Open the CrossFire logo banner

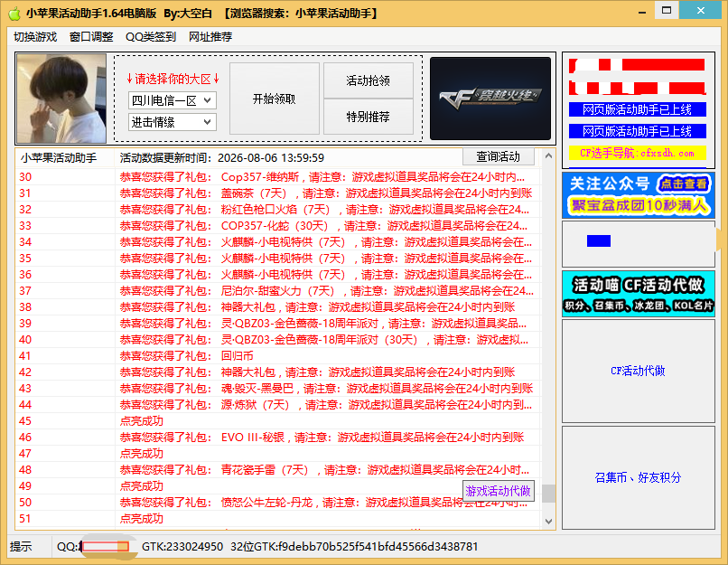tap(490, 99)
